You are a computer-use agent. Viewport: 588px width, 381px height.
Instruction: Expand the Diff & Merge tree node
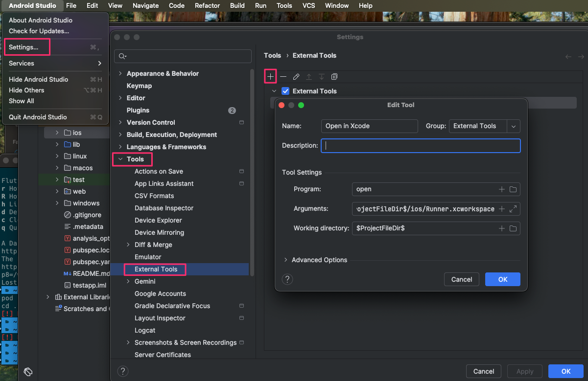[x=128, y=245]
